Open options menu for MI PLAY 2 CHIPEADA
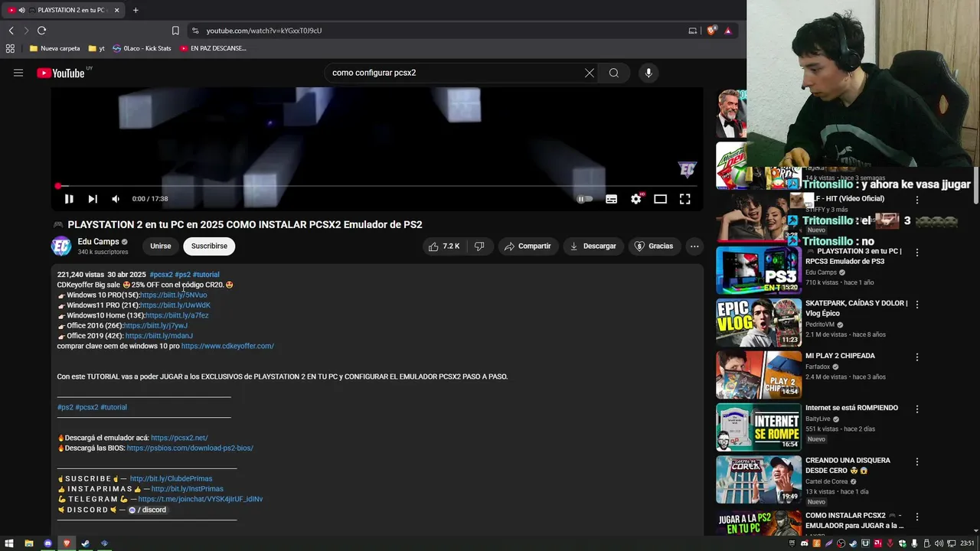 point(917,357)
